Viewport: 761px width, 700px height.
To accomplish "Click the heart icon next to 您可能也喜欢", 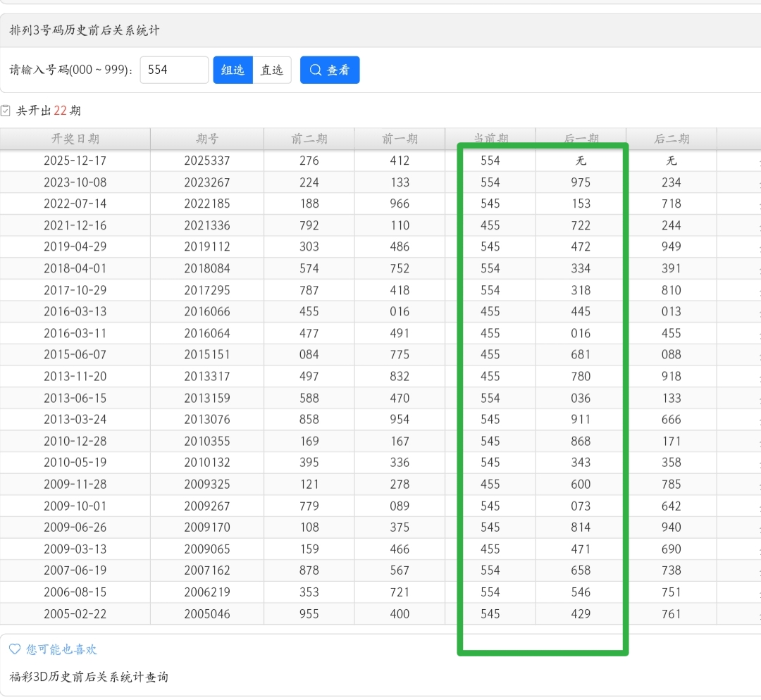I will 14,649.
